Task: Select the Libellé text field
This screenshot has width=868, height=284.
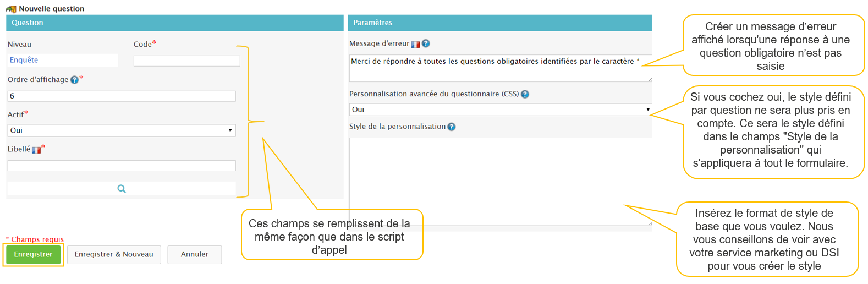Action: point(122,166)
